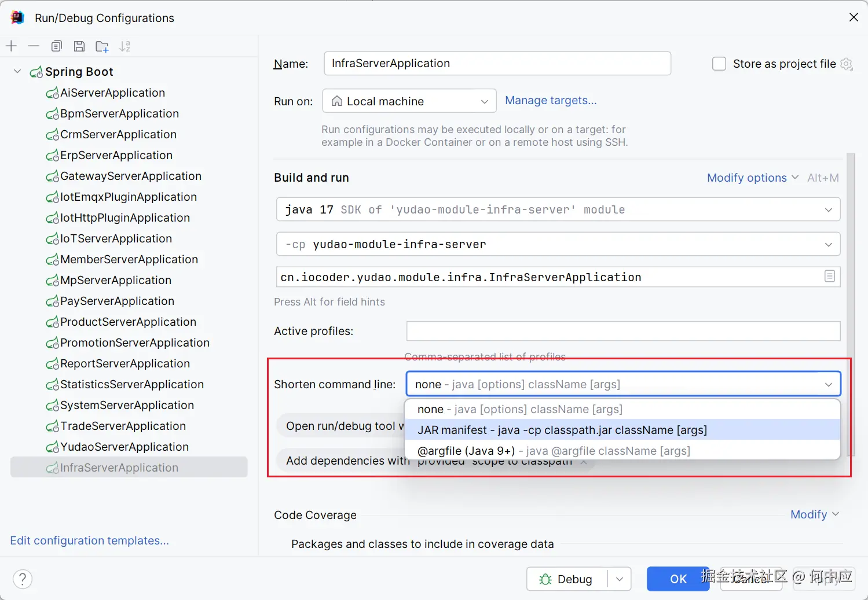This screenshot has height=600, width=868.
Task: Click the Debug button
Action: [567, 579]
